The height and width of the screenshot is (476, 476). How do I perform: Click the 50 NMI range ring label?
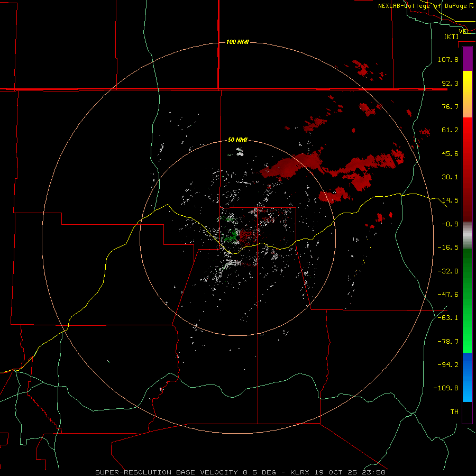237,140
